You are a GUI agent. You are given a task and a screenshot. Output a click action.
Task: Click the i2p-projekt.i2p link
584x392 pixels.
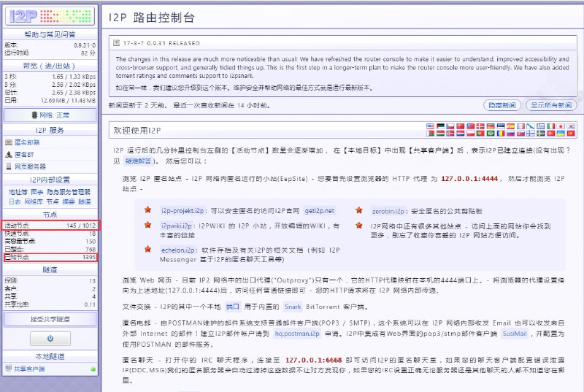pos(182,211)
